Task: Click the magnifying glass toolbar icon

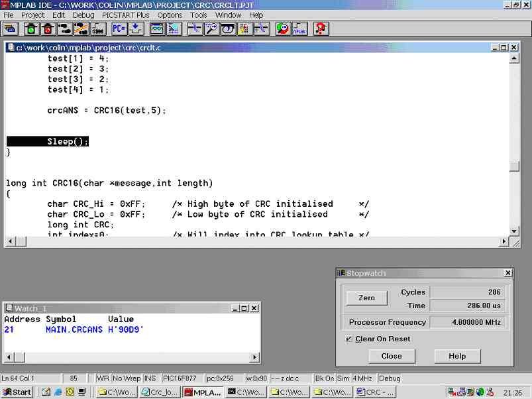Action: click(x=211, y=28)
